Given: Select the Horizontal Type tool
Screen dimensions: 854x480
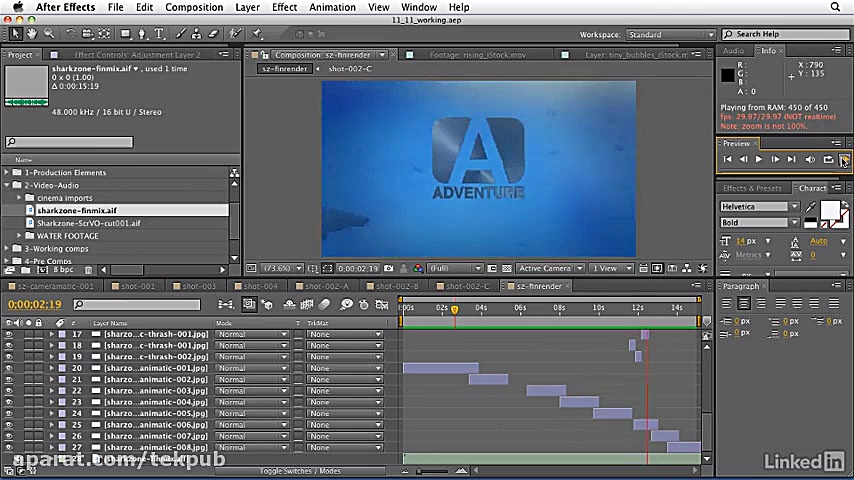Looking at the screenshot, I should coord(159,34).
